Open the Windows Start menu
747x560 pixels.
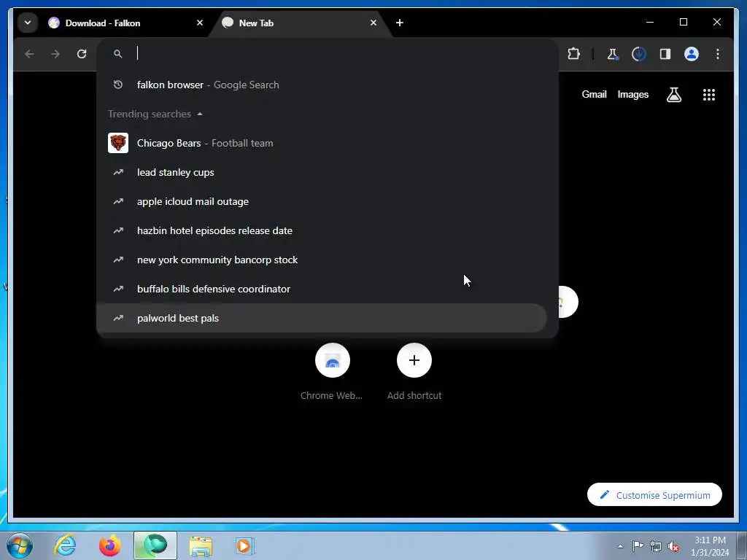(x=20, y=545)
